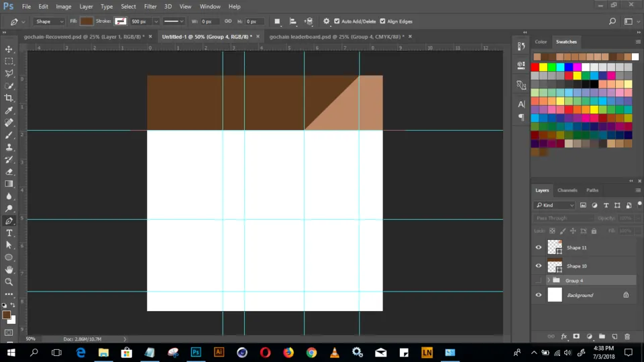This screenshot has width=644, height=362.
Task: Open the File menu
Action: click(26, 7)
